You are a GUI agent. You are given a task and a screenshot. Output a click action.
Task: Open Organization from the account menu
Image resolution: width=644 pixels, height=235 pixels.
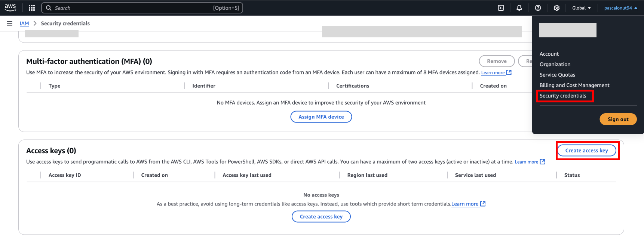click(555, 64)
